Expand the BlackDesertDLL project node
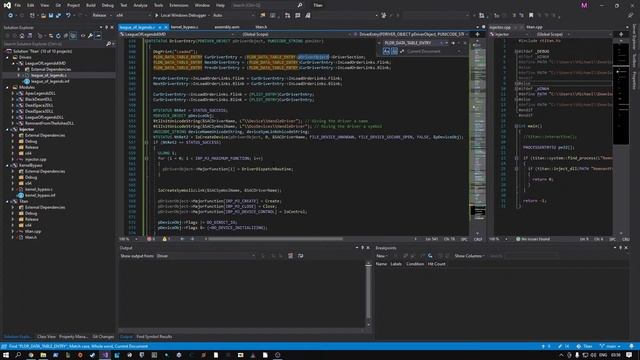The width and height of the screenshot is (640, 360). (x=13, y=99)
